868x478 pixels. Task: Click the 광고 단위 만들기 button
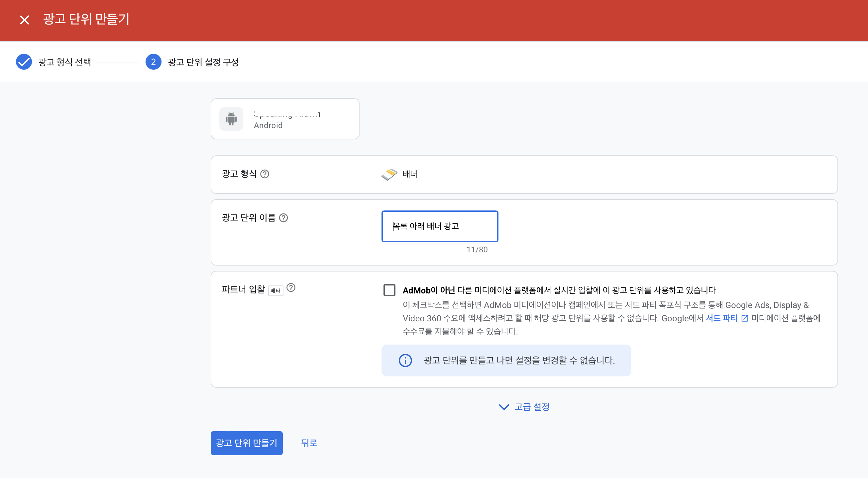(x=246, y=443)
